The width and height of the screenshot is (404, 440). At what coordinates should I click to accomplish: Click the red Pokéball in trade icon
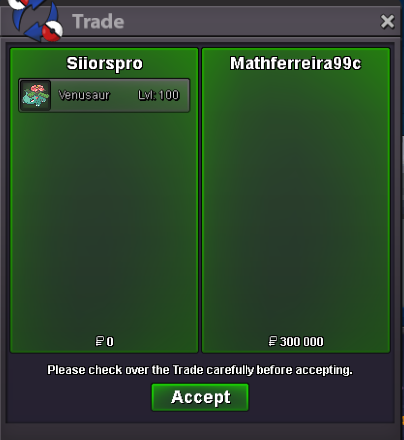[x=52, y=31]
